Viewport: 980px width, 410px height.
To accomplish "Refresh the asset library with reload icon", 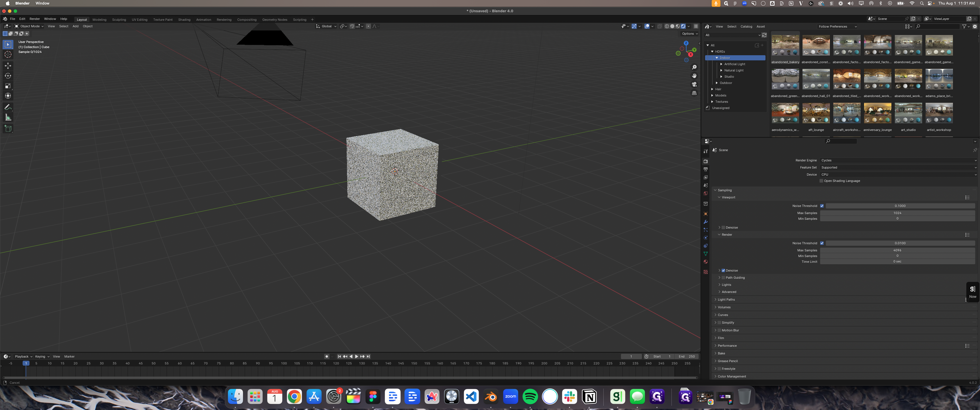I will pyautogui.click(x=764, y=35).
